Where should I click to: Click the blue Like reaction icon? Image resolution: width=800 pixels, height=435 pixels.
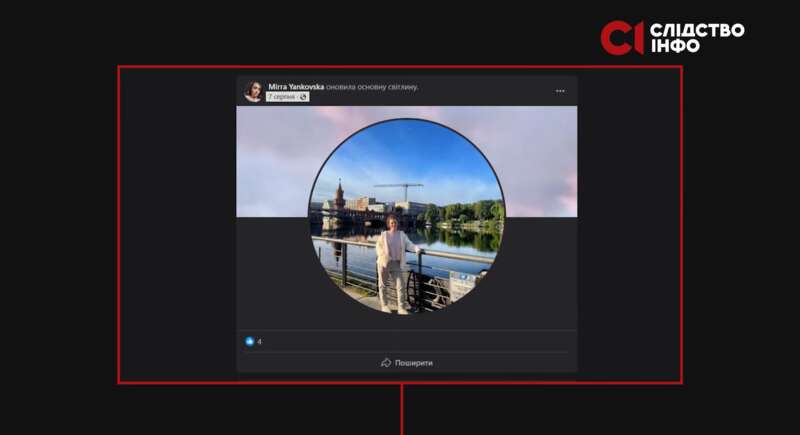tap(249, 342)
